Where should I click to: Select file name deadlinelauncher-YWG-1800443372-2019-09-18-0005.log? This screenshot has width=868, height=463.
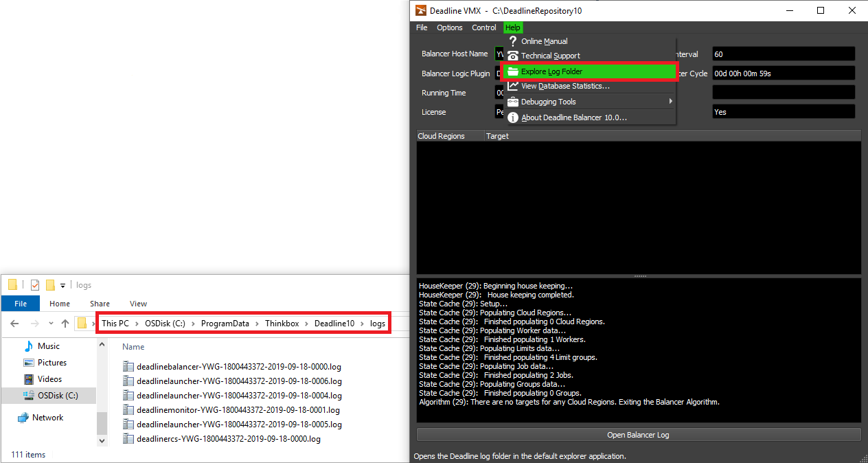coord(239,425)
